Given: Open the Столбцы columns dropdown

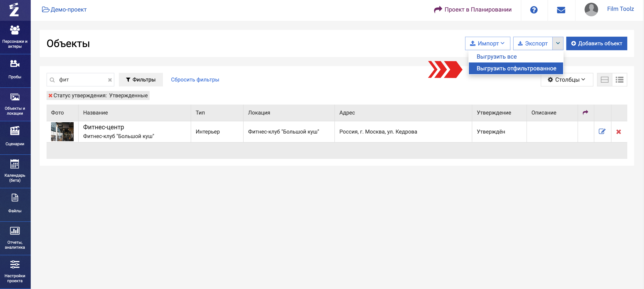Looking at the screenshot, I should click(566, 80).
